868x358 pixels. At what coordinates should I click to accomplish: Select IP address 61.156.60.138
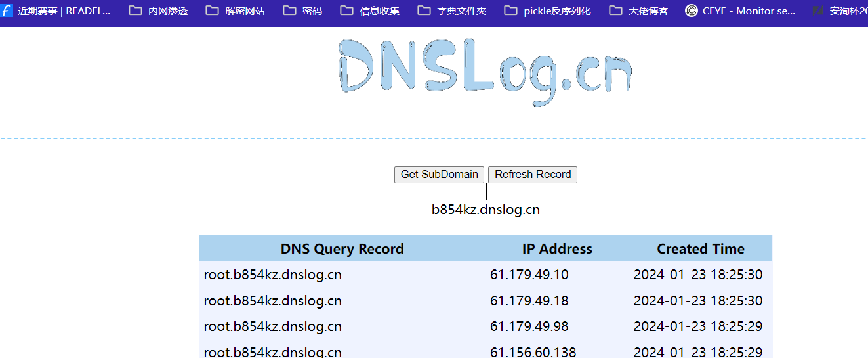pyautogui.click(x=533, y=352)
